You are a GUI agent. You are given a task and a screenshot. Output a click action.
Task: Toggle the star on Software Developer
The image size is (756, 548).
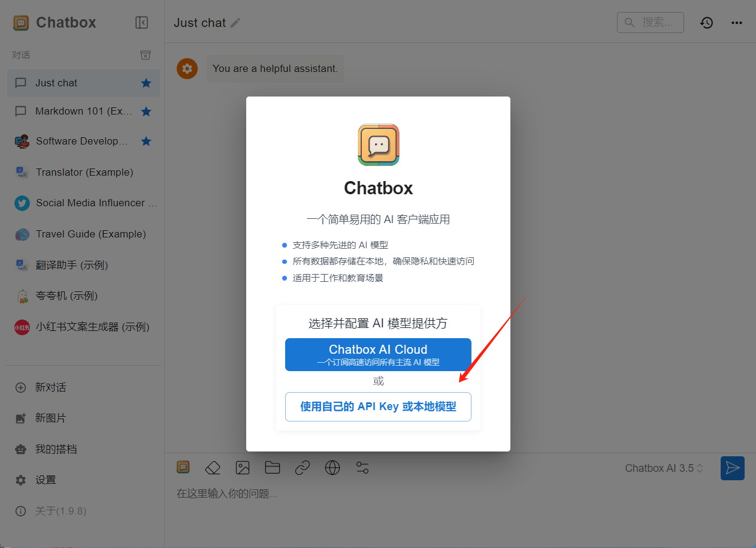pyautogui.click(x=146, y=141)
